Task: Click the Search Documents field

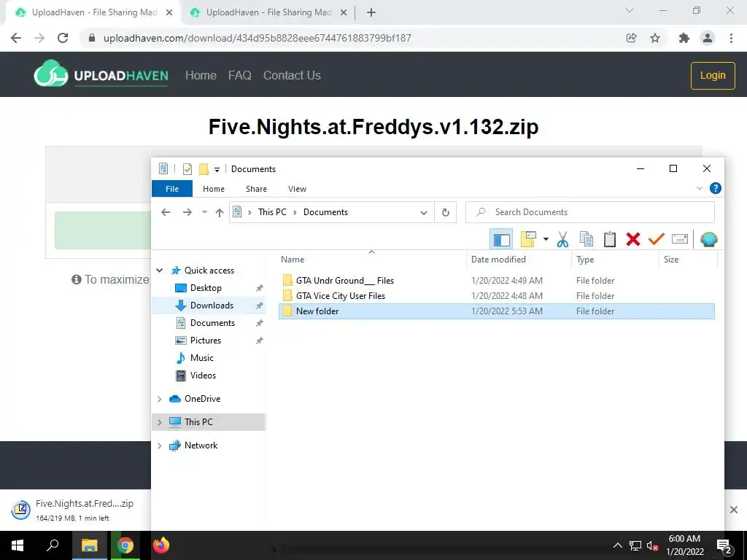Action: pyautogui.click(x=589, y=212)
